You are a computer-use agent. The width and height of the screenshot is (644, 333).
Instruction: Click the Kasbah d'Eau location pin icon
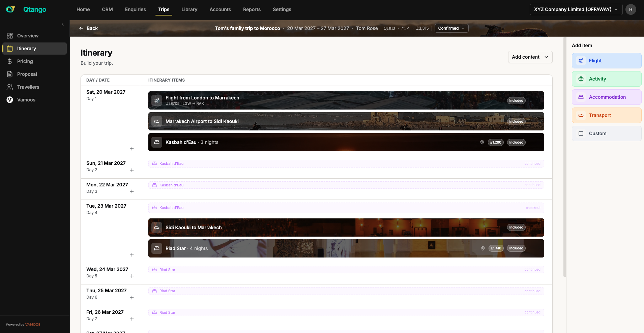[482, 142]
